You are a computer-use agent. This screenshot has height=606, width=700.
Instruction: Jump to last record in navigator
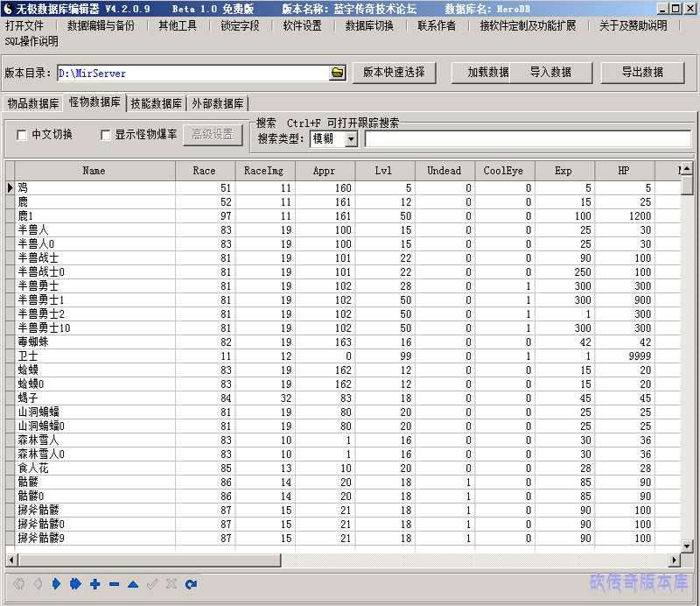[75, 584]
